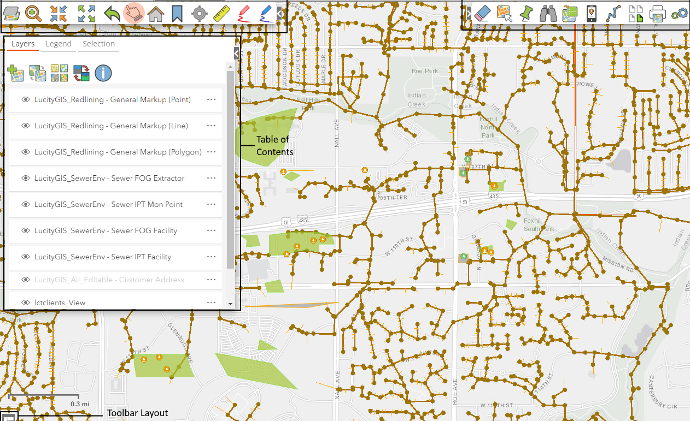This screenshot has height=421, width=690.
Task: Switch to the Legend tab
Action: [58, 45]
